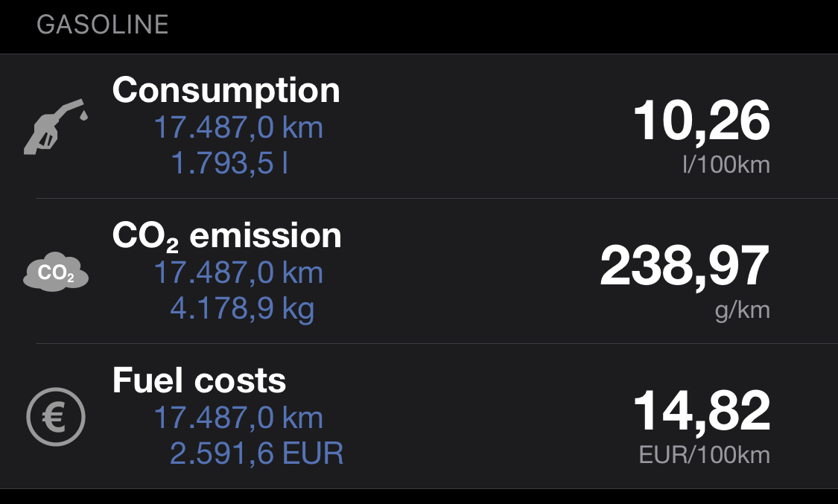Screen dimensions: 838x504
Task: Click distance 17.487,0 km under CO2 emission
Action: point(238,272)
